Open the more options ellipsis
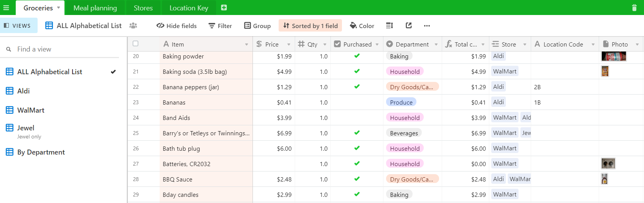This screenshot has width=644, height=203. [x=427, y=26]
